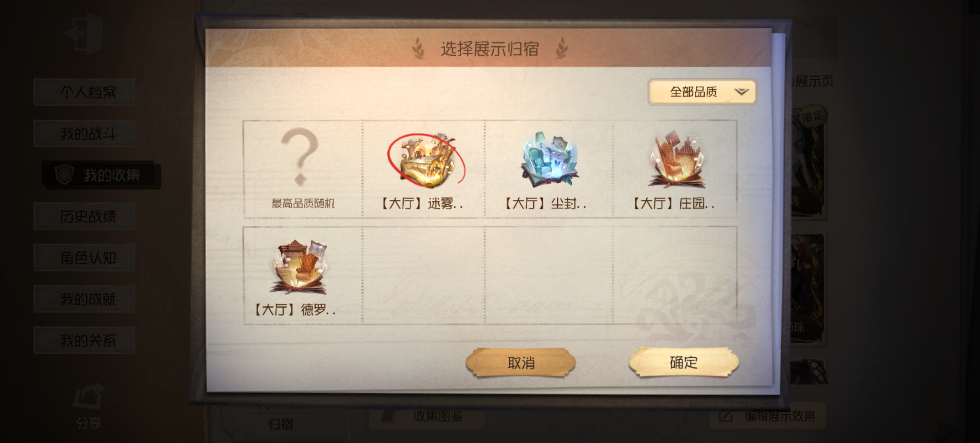Select the 德罗 hall furniture icon
The width and height of the screenshot is (980, 443).
(x=300, y=267)
